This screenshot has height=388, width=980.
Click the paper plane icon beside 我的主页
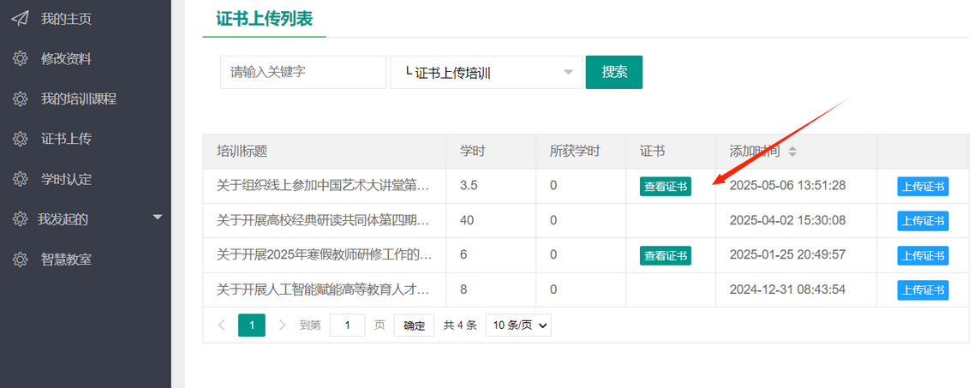point(20,19)
